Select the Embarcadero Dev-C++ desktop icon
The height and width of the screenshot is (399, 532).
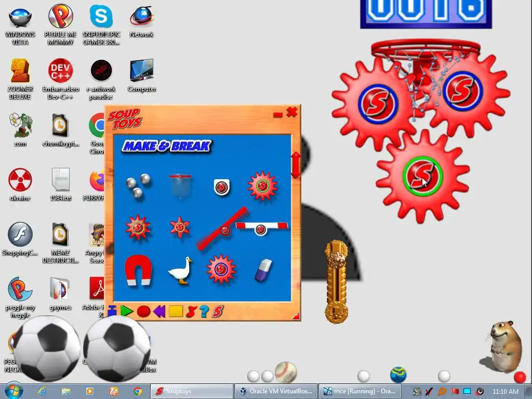click(x=60, y=79)
